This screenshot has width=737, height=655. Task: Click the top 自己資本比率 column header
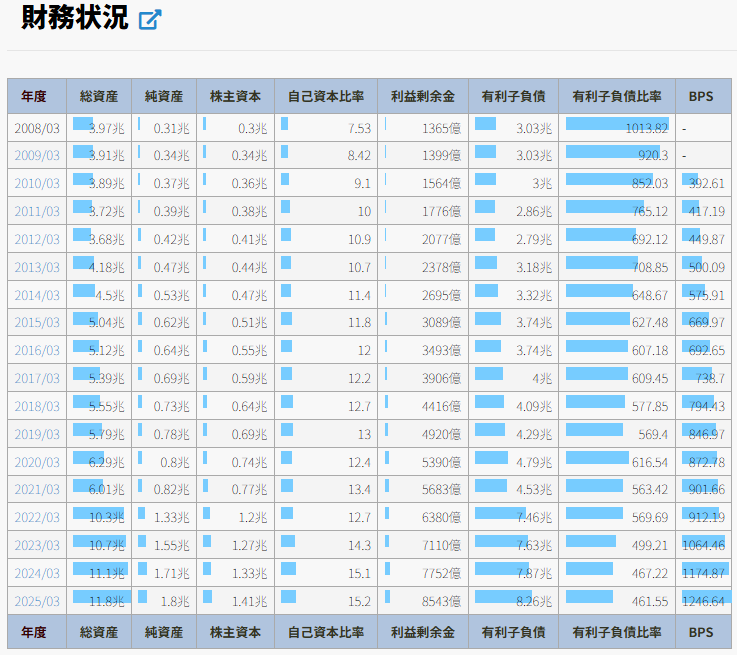(326, 97)
